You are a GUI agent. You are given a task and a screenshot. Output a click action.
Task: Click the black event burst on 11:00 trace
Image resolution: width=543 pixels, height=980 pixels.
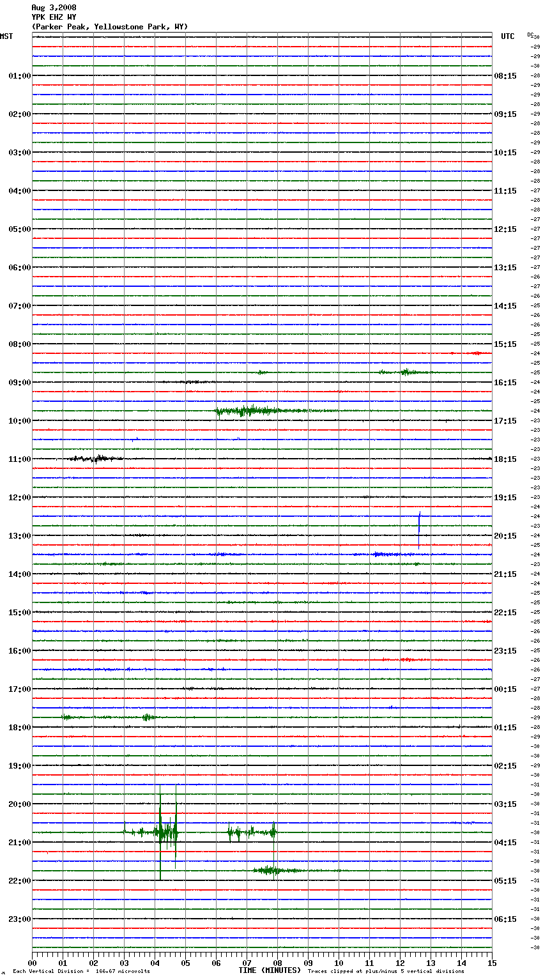click(x=96, y=458)
